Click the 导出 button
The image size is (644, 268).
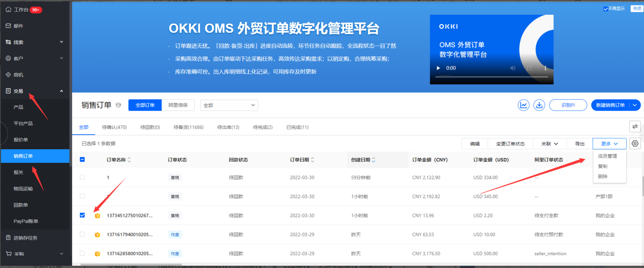pyautogui.click(x=580, y=144)
